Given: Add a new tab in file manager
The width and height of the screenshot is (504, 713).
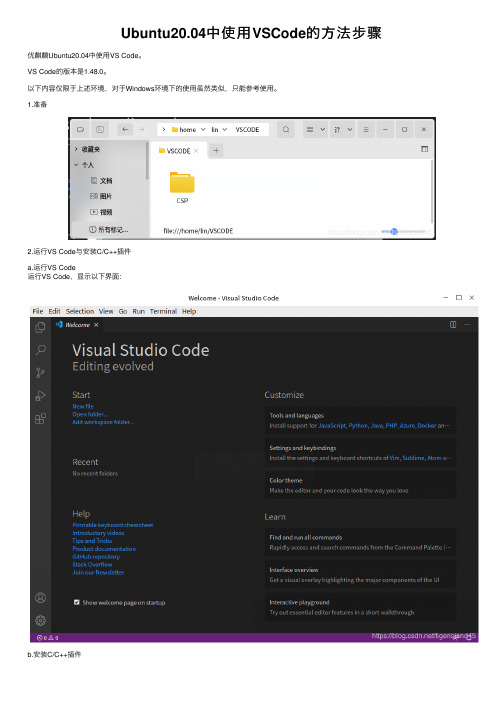Looking at the screenshot, I should [217, 151].
